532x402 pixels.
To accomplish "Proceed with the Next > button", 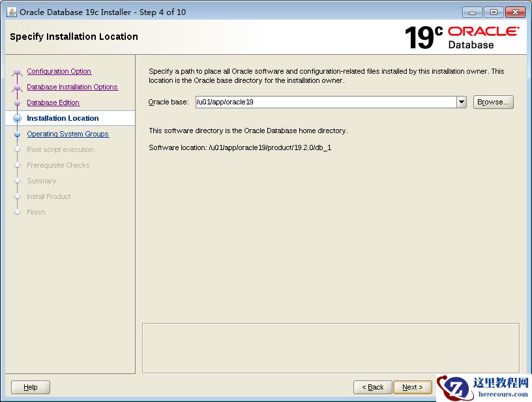I will [413, 387].
